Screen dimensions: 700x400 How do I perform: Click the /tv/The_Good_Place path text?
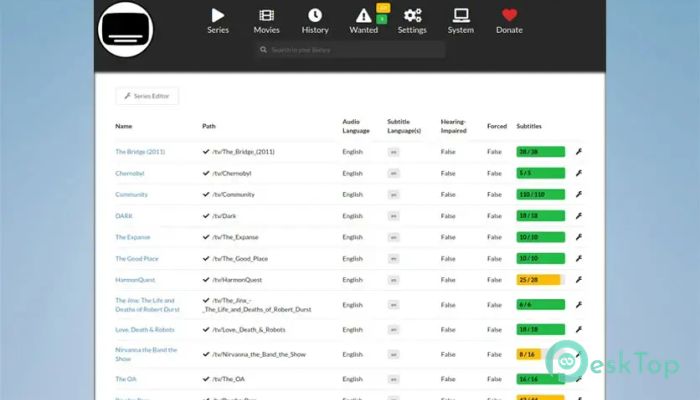[x=240, y=258]
